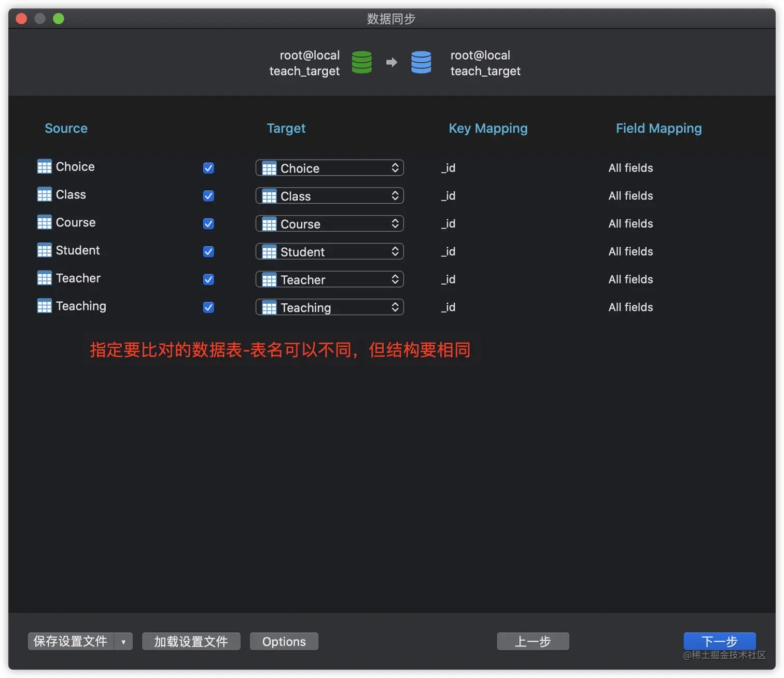Viewport: 784px width, 678px height.
Task: Open the Options button
Action: (x=284, y=642)
